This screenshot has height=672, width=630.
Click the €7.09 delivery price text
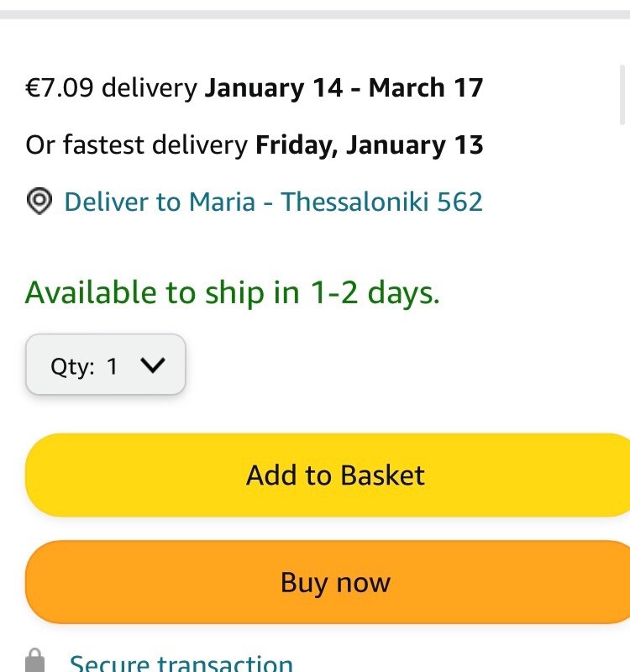click(x=112, y=88)
